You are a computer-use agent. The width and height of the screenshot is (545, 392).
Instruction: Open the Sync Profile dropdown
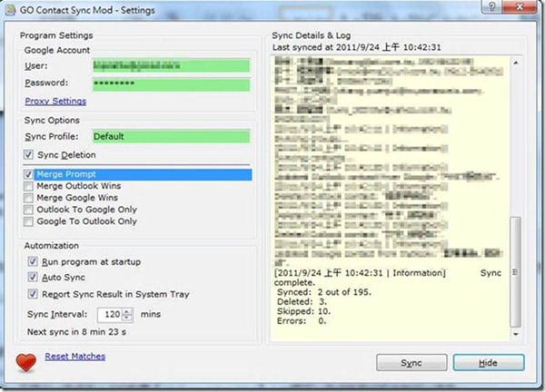171,136
